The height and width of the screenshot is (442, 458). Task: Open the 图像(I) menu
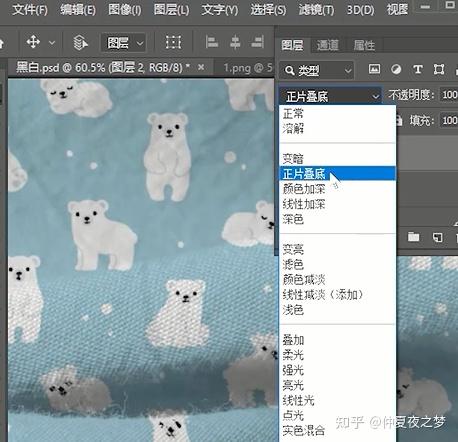tap(125, 10)
